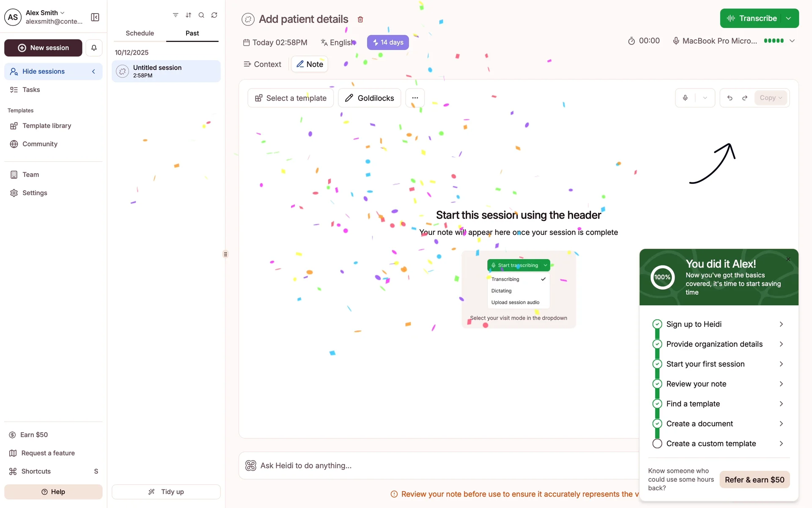
Task: Open notifications bell icon
Action: (x=94, y=48)
